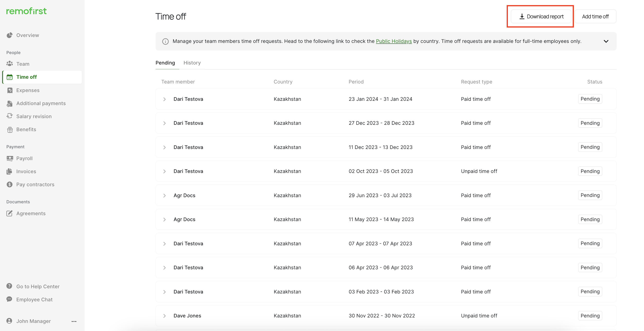Click the Pay contractors dollar icon
The width and height of the screenshot is (644, 331).
coord(10,184)
